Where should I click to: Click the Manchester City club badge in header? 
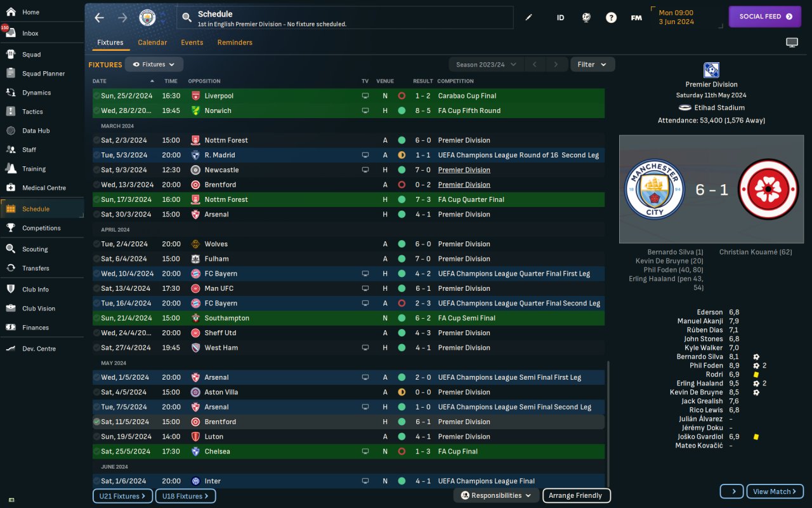coord(147,18)
